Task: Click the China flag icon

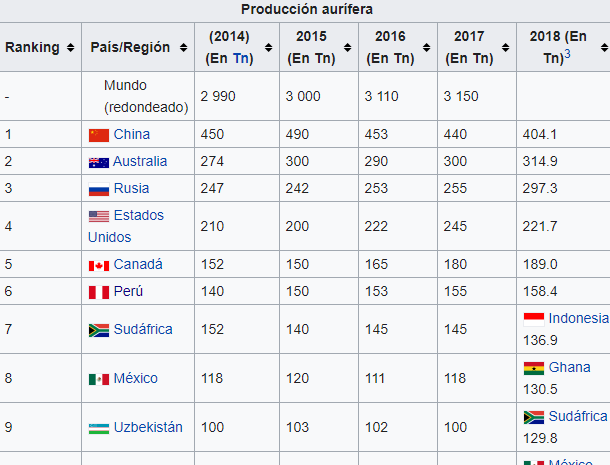Action: (99, 135)
